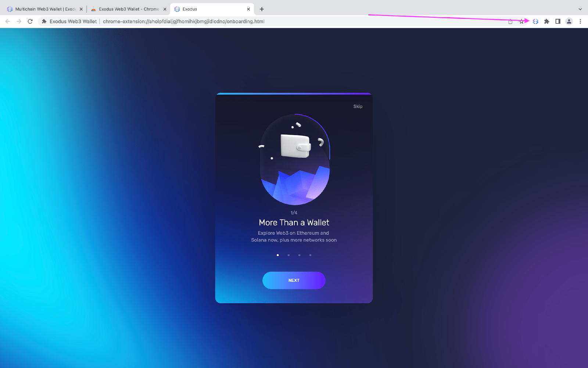Image resolution: width=588 pixels, height=368 pixels.
Task: Click the share page icon in address bar
Action: (510, 21)
